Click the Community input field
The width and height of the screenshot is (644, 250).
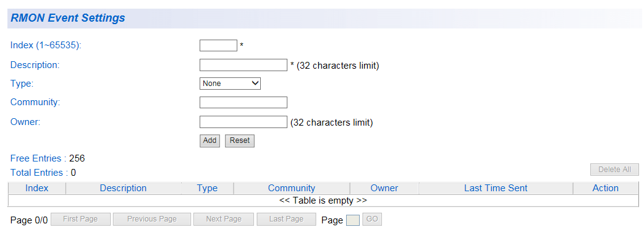243,103
